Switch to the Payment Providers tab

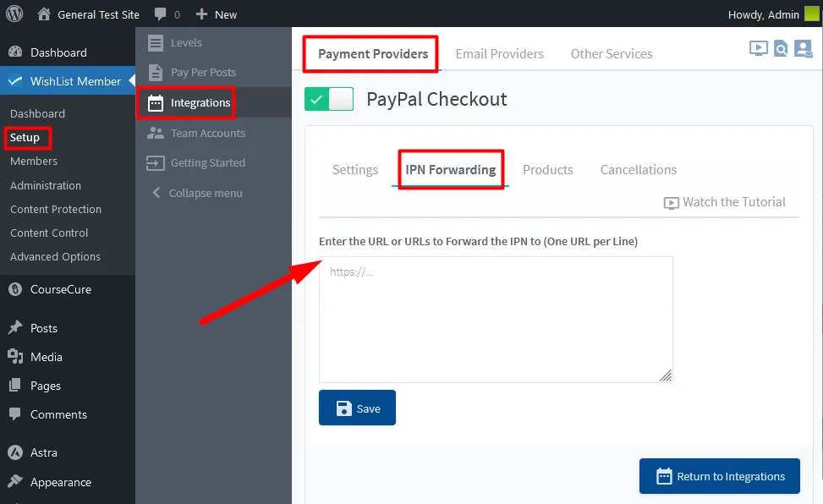click(373, 53)
